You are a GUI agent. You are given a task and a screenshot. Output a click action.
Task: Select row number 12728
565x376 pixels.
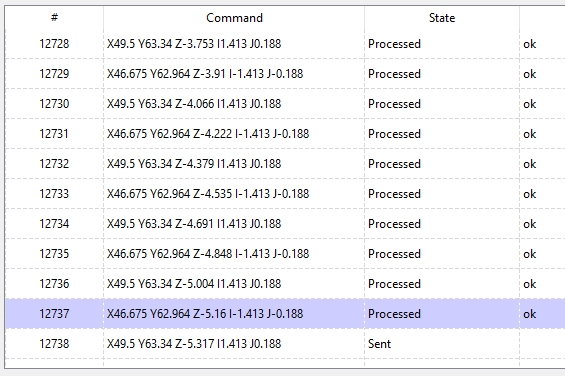54,44
